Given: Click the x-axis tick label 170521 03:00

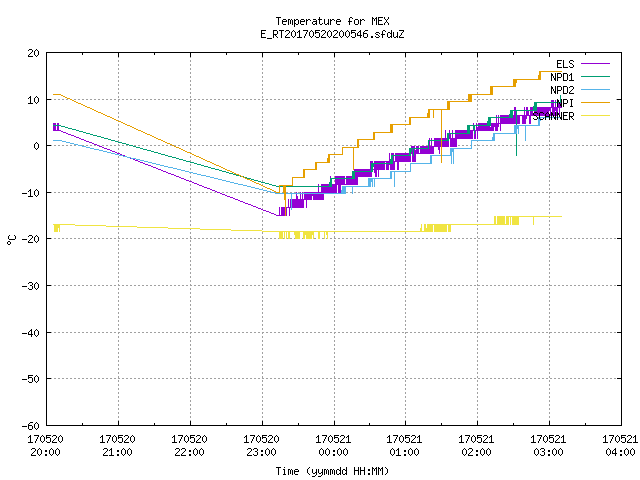Looking at the screenshot, I should coord(548,446).
